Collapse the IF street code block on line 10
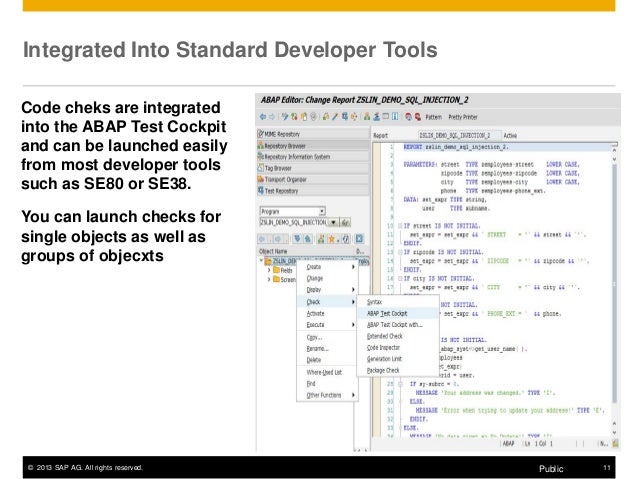638x479 pixels. 400,226
